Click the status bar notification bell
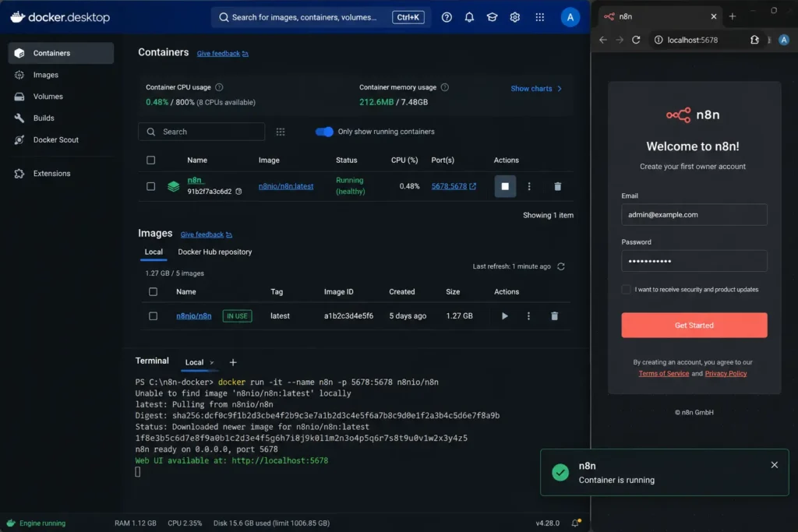This screenshot has height=532, width=798. [575, 523]
